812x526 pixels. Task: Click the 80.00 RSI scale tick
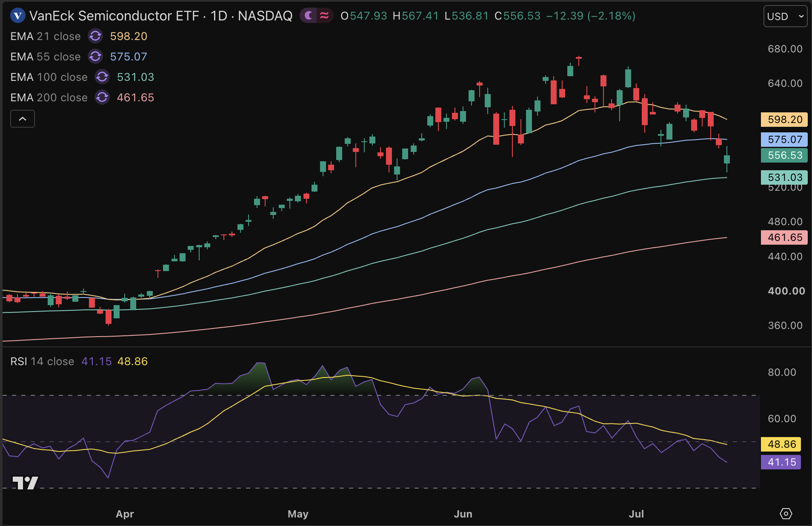click(782, 372)
